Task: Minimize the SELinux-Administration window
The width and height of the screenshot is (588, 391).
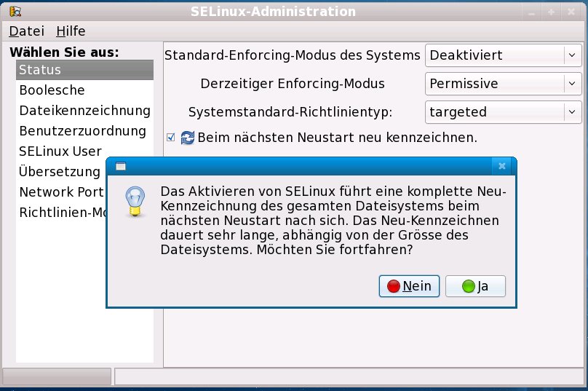Action: [x=533, y=12]
